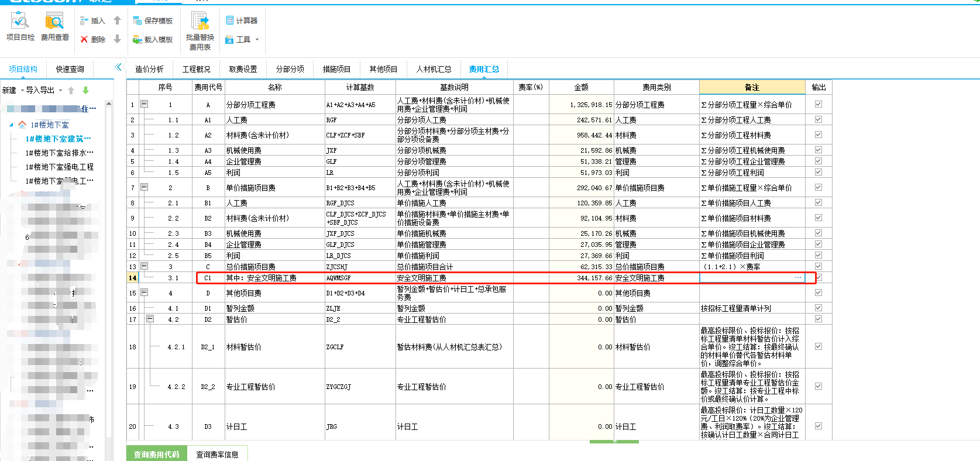The height and width of the screenshot is (461, 980).
Task: Open the 导入导出 dropdown
Action: click(x=44, y=90)
